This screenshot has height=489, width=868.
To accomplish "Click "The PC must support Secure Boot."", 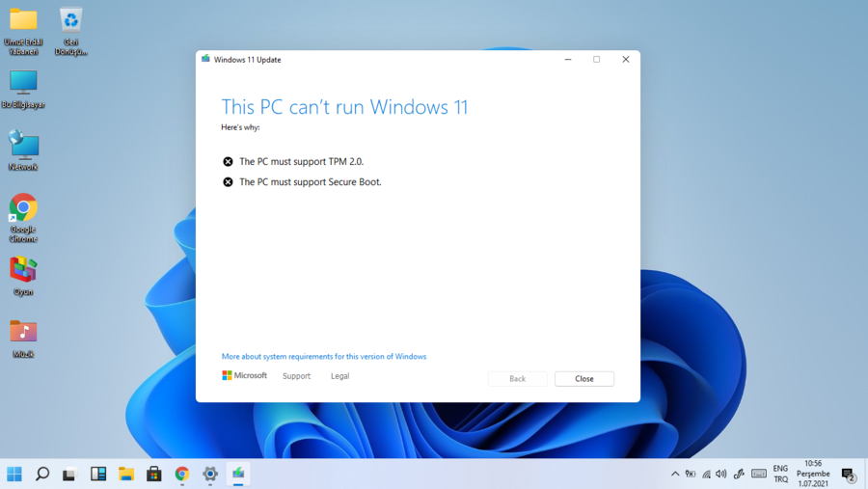I will pyautogui.click(x=311, y=182).
